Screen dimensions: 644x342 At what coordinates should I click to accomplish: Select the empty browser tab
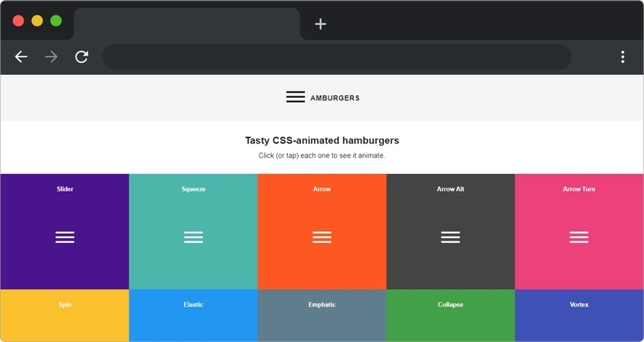(187, 24)
